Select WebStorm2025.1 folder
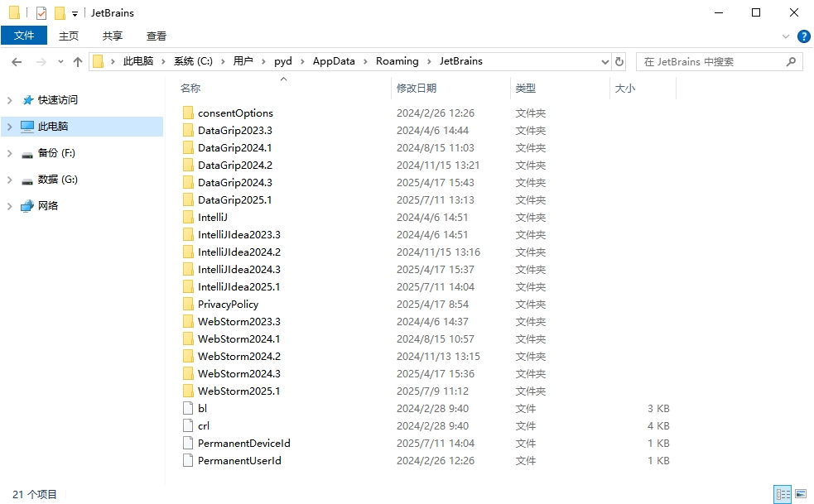The width and height of the screenshot is (814, 504). [x=238, y=391]
